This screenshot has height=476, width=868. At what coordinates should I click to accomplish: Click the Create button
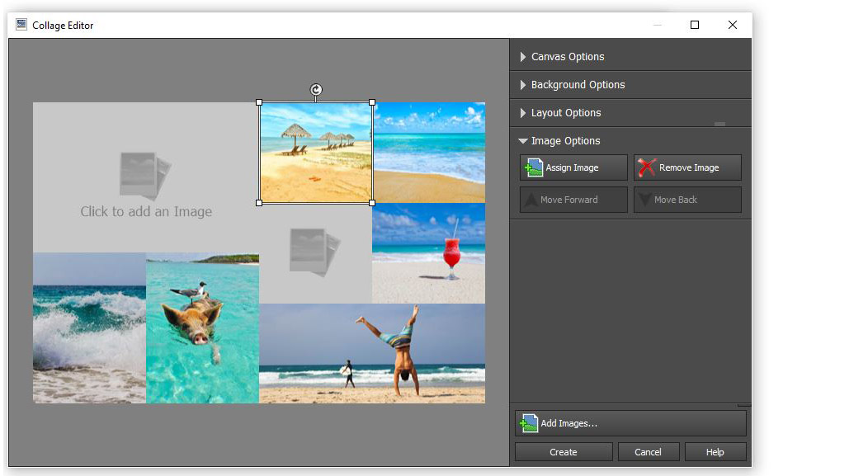click(x=564, y=451)
